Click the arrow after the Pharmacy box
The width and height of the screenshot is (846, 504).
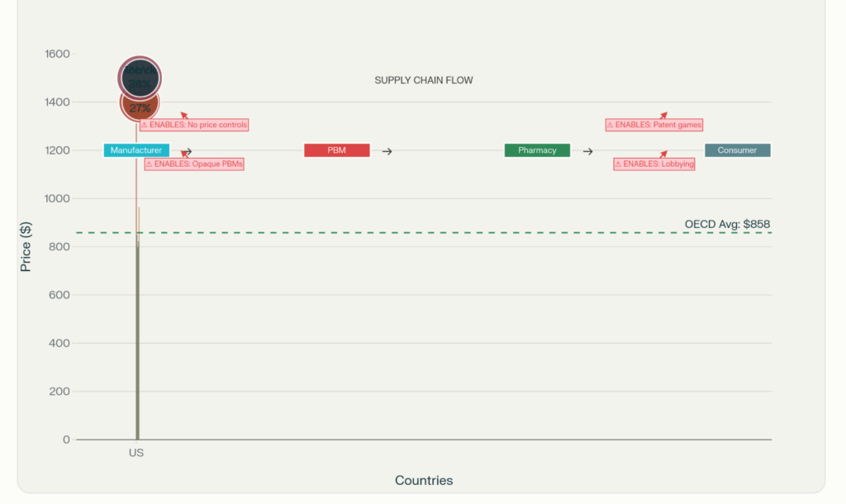pos(587,151)
